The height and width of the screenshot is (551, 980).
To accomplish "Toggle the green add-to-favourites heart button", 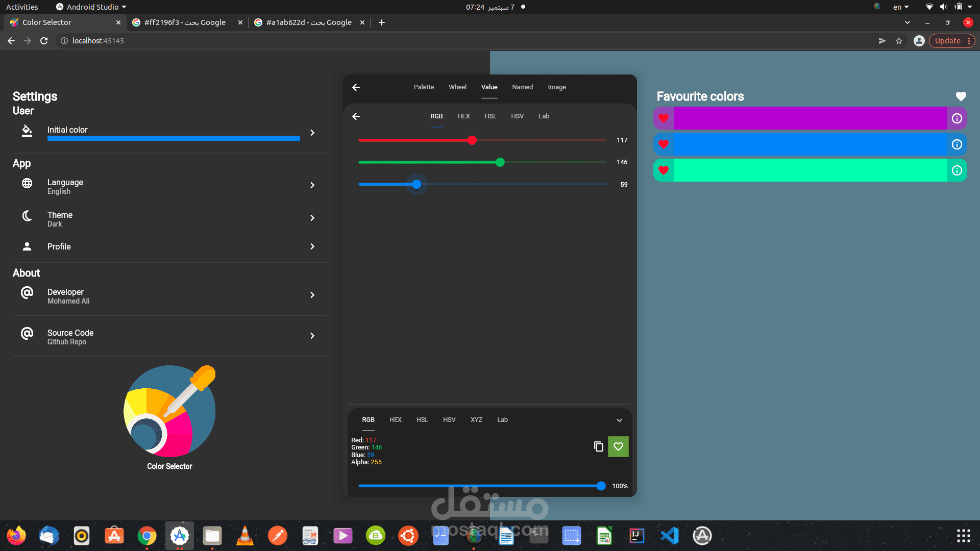I will 618,446.
